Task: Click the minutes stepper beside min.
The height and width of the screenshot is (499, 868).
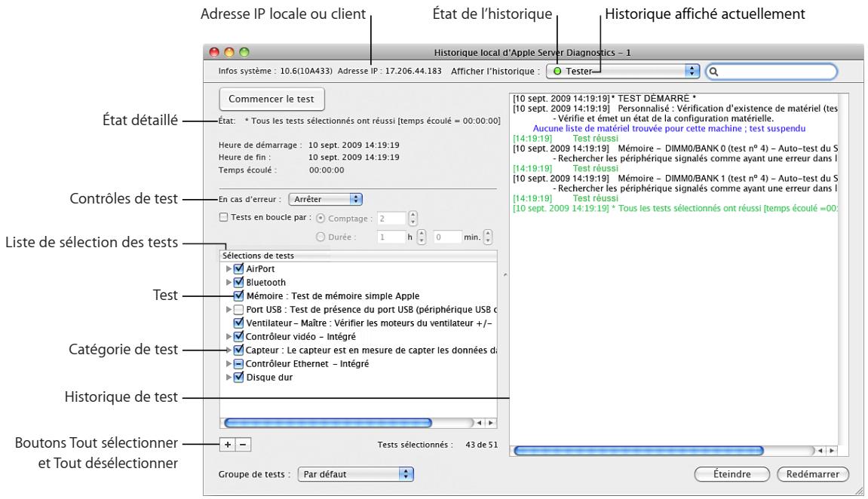Action: 488,237
